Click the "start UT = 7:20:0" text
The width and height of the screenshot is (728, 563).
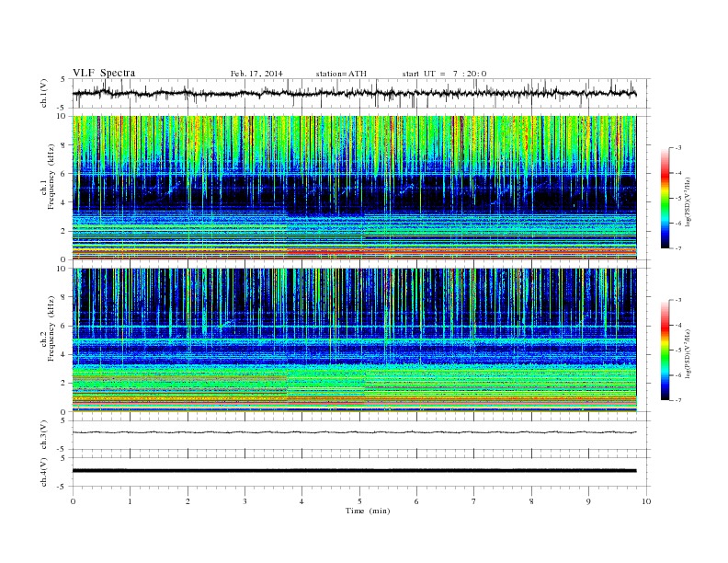[x=444, y=74]
